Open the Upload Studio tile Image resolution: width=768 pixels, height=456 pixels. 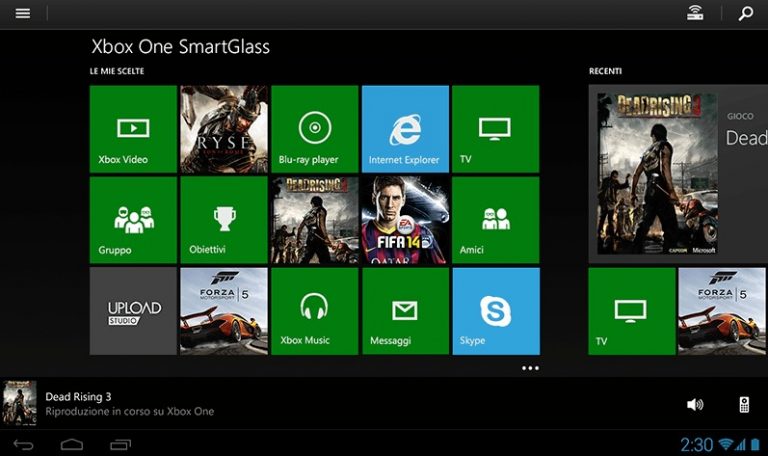(133, 311)
